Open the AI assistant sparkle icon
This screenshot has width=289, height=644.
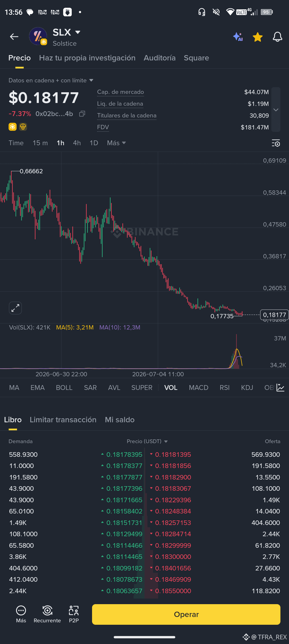tap(238, 37)
